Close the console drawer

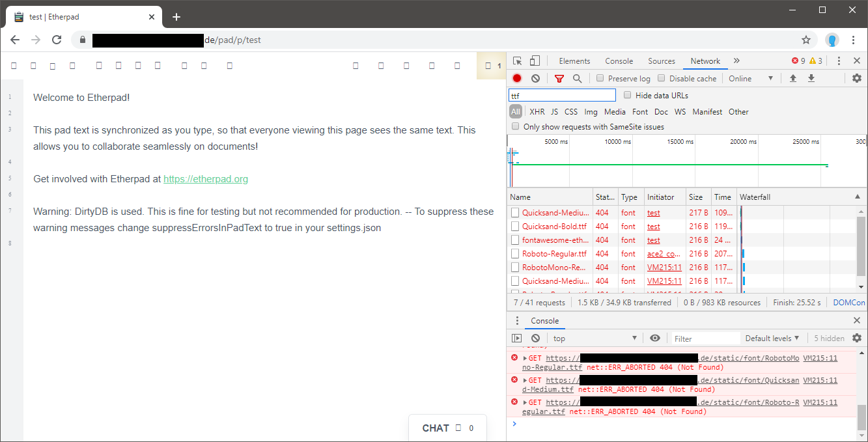pyautogui.click(x=857, y=320)
